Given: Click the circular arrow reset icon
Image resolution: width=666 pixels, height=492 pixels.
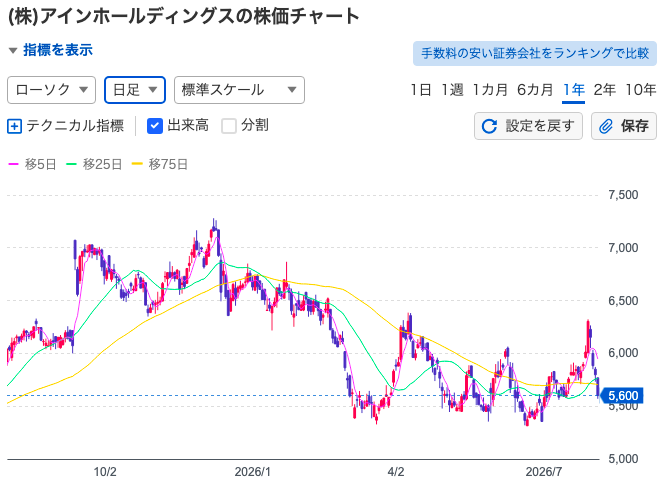Looking at the screenshot, I should pyautogui.click(x=489, y=126).
